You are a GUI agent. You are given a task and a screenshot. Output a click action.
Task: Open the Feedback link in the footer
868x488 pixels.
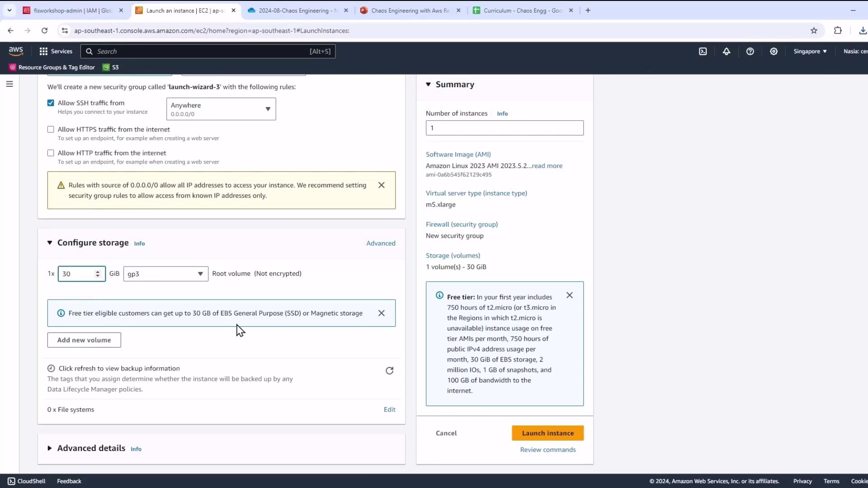[69, 481]
